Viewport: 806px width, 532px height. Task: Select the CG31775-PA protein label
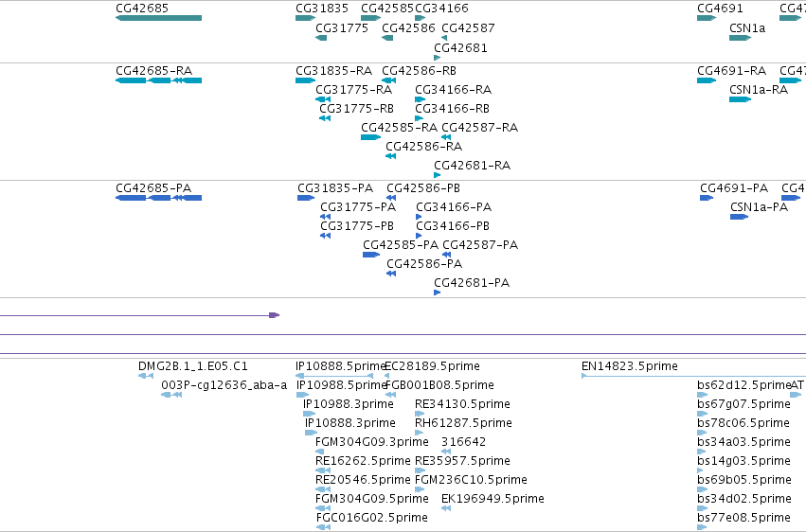(x=358, y=207)
